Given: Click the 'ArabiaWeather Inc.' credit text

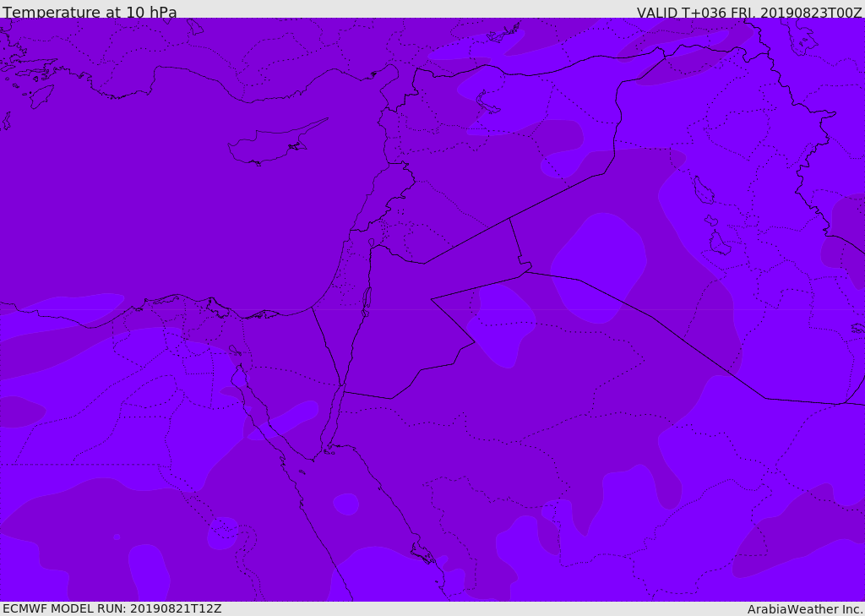Looking at the screenshot, I should point(804,609).
